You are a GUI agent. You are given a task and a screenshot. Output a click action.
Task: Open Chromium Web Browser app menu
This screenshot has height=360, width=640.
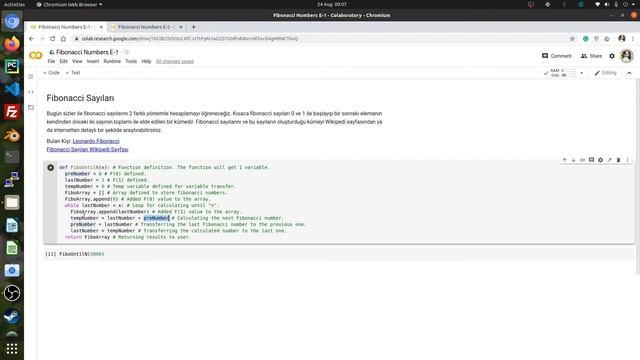coord(69,4)
